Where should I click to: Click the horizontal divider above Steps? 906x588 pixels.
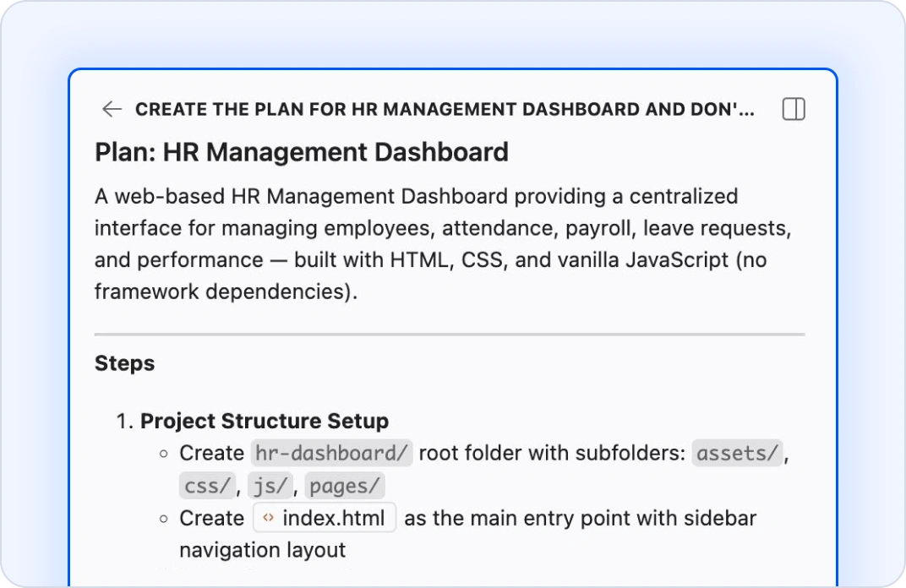450,335
